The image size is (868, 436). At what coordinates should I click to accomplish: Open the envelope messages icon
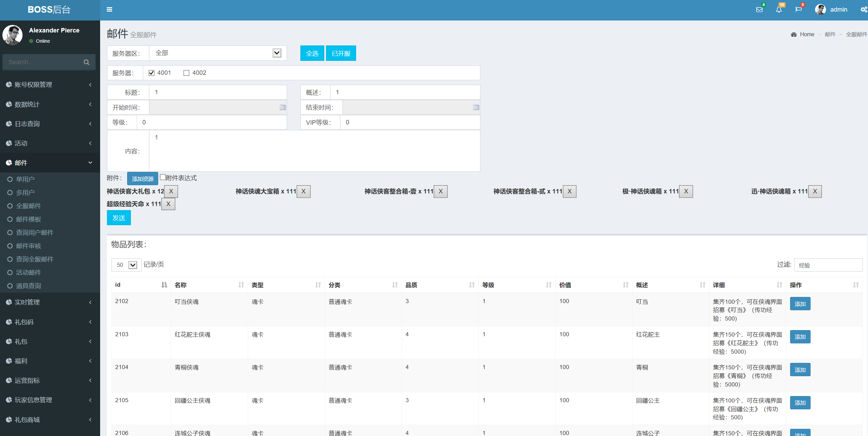[x=759, y=10]
